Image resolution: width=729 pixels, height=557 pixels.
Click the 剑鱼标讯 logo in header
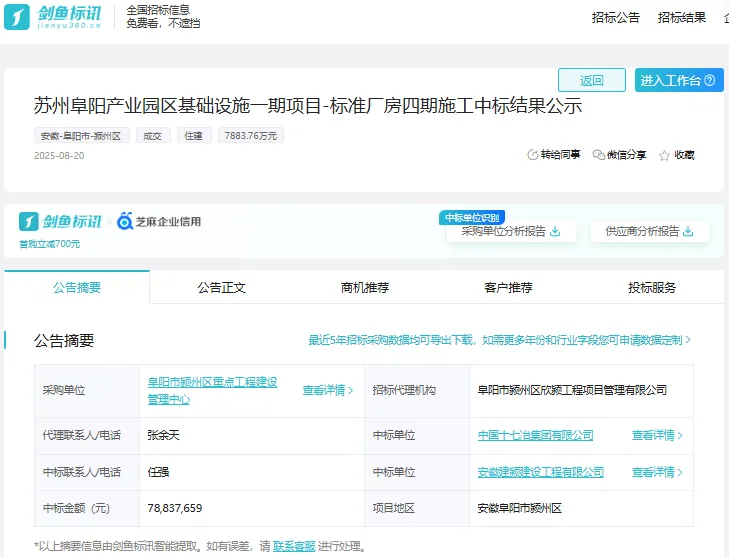[x=53, y=17]
